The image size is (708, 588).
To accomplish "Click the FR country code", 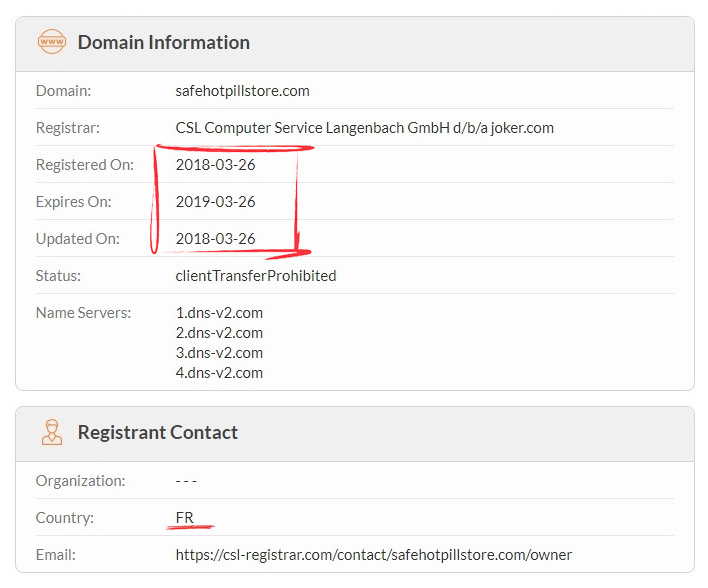I will click(x=184, y=518).
